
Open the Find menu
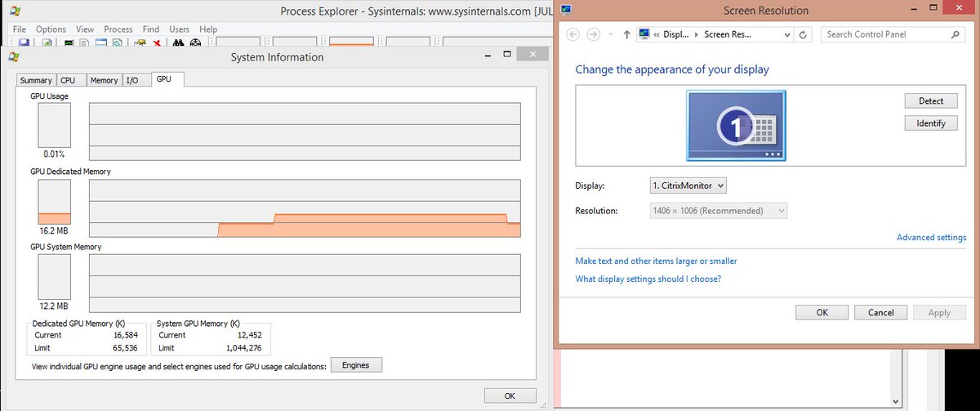coord(152,29)
